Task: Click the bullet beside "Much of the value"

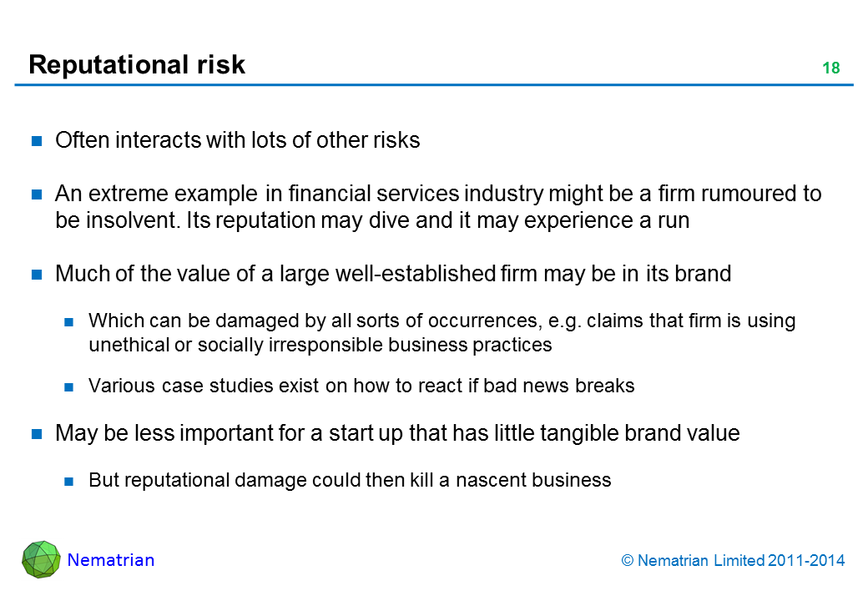Action: pos(38,275)
